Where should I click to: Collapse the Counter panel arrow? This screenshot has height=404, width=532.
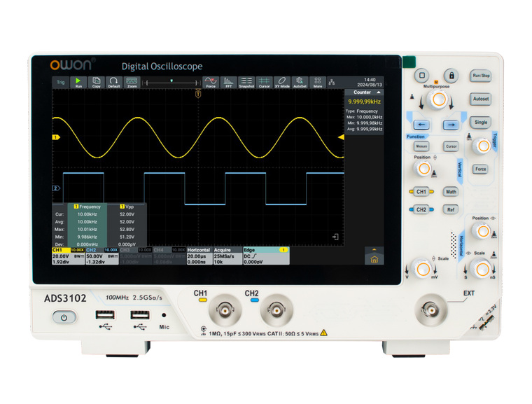379,92
